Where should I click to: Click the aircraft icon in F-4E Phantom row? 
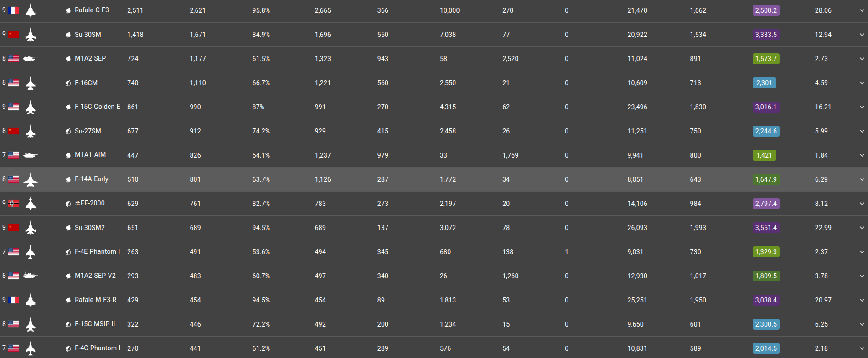pyautogui.click(x=31, y=252)
